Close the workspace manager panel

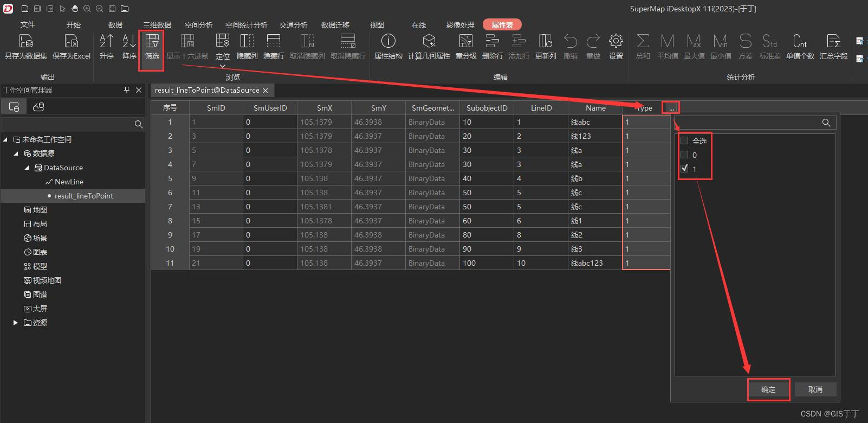coord(139,90)
